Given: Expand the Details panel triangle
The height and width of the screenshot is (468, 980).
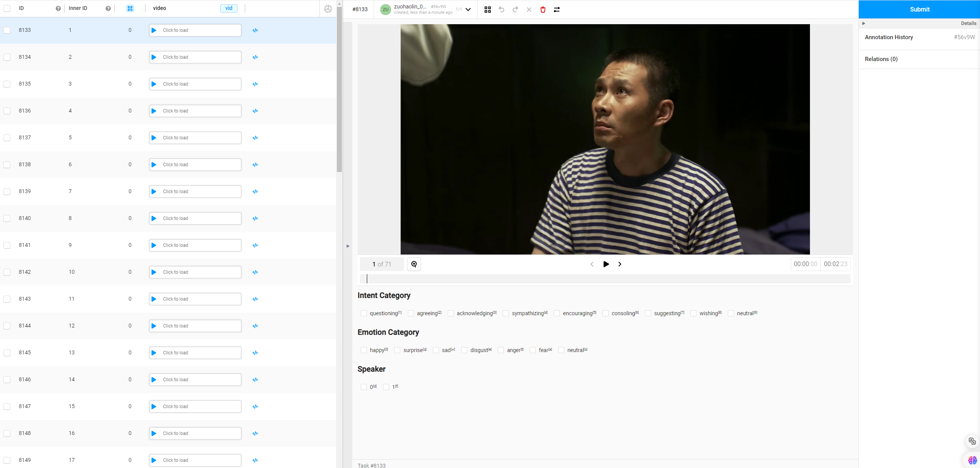Looking at the screenshot, I should click(864, 23).
